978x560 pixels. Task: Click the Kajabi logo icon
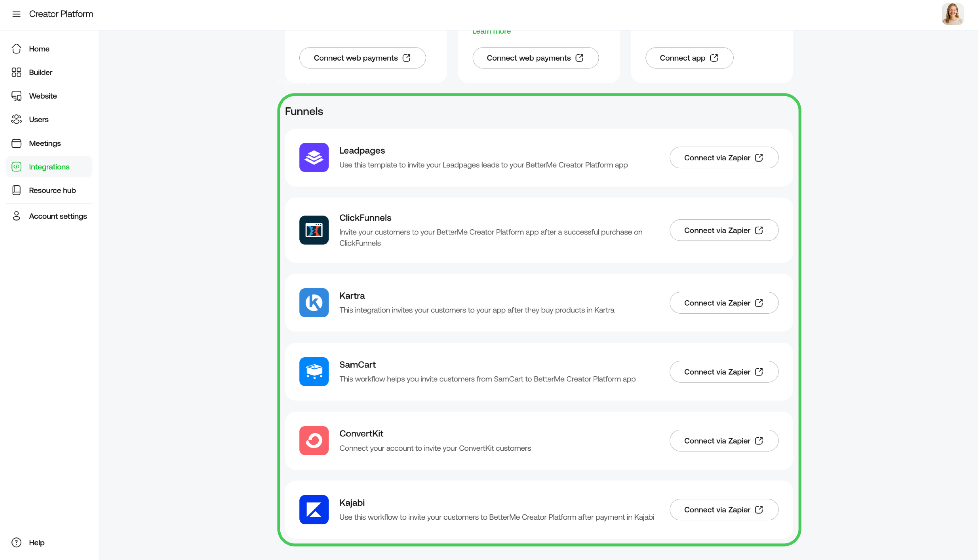314,510
